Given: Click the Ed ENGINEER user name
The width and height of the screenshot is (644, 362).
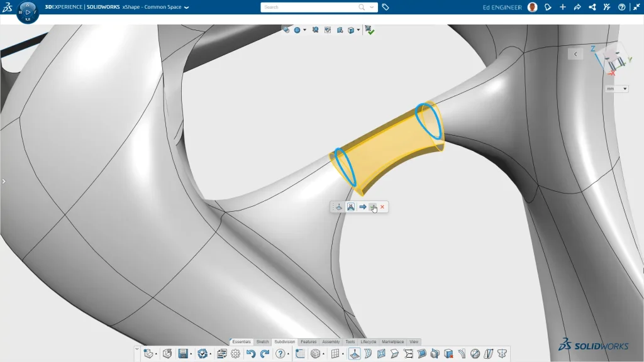Looking at the screenshot, I should 502,7.
